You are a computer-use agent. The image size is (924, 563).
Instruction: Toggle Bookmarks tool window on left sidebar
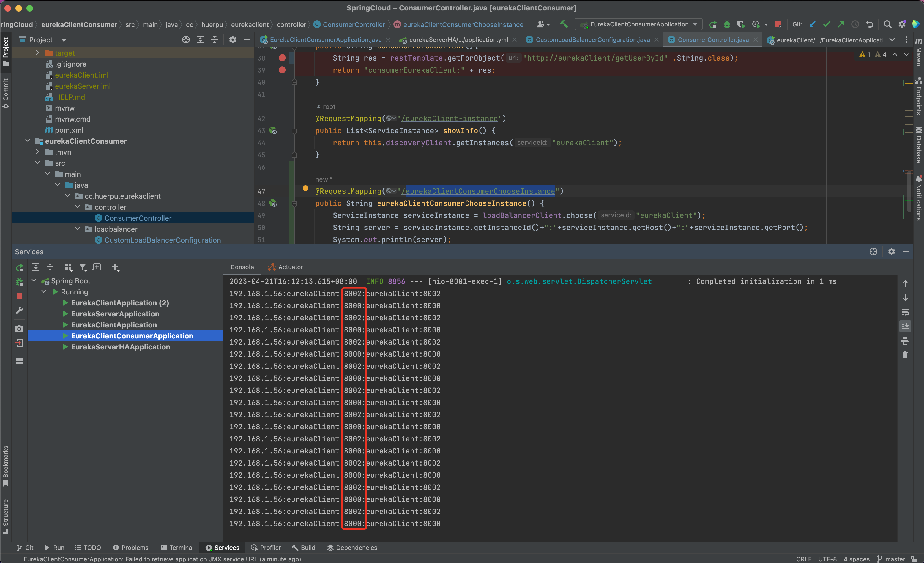[5, 466]
